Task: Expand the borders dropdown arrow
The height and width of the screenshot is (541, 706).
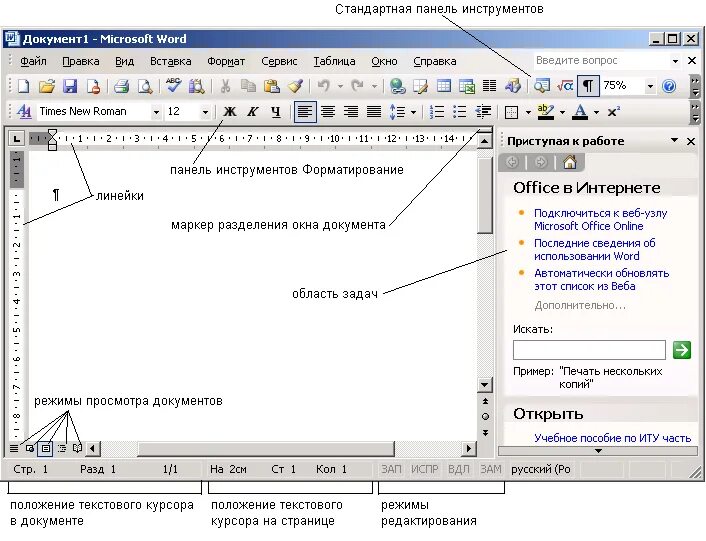Action: (x=528, y=112)
